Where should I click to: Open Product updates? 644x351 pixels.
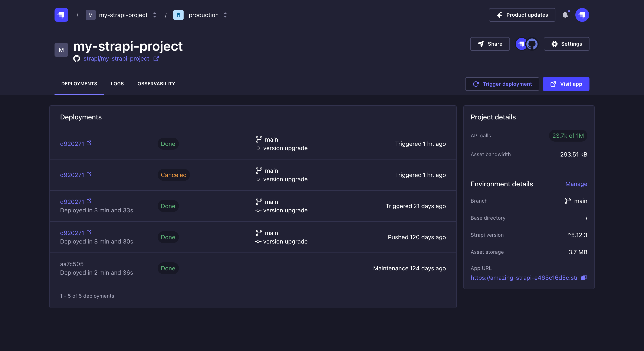(x=522, y=15)
